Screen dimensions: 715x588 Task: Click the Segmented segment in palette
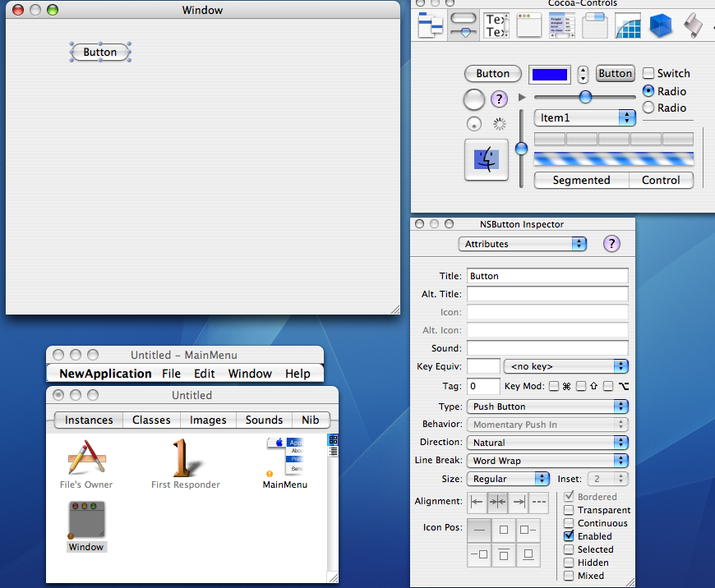tap(581, 180)
